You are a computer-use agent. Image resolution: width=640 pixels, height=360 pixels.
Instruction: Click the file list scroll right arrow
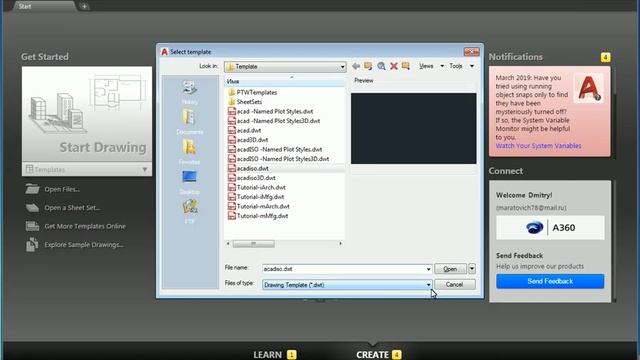[x=340, y=244]
